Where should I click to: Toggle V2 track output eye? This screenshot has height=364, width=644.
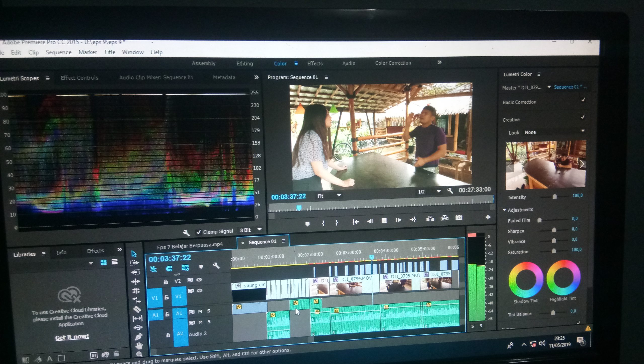(199, 279)
